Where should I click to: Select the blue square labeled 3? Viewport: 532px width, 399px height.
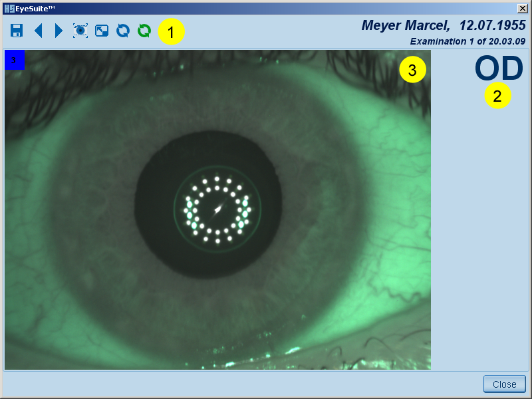pos(15,60)
